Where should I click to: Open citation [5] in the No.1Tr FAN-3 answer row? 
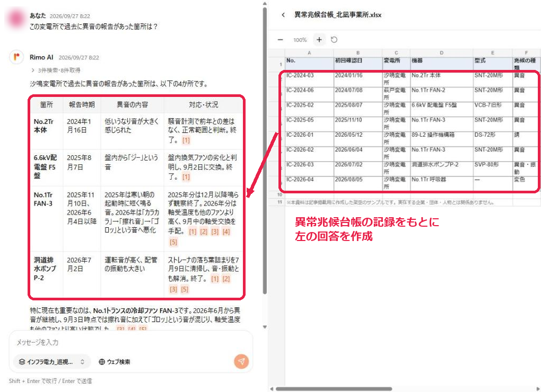[173, 242]
